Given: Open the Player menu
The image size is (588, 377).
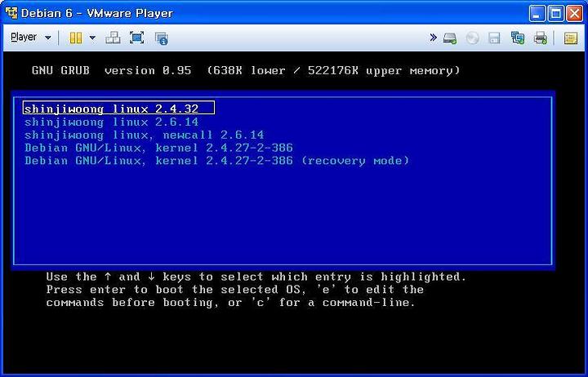Looking at the screenshot, I should 30,37.
